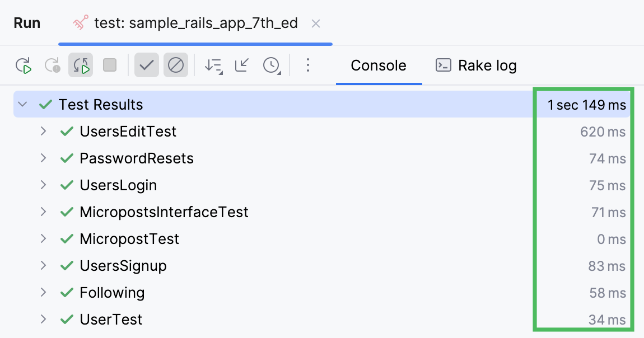
Task: Close the sample_rails_app_7th_ed tab
Action: (316, 24)
